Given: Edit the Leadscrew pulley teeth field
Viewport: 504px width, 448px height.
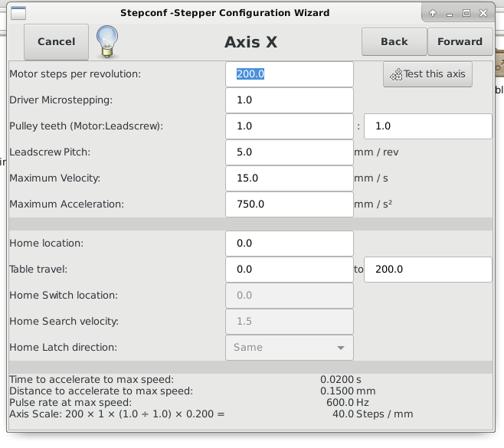Looking at the screenshot, I should tap(428, 126).
